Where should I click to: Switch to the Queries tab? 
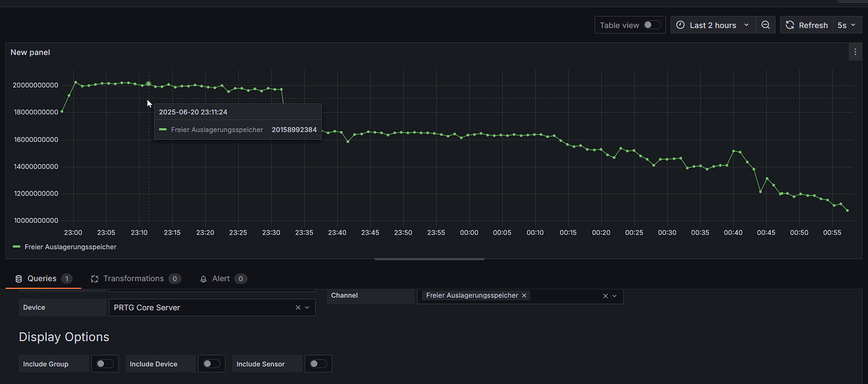click(41, 278)
